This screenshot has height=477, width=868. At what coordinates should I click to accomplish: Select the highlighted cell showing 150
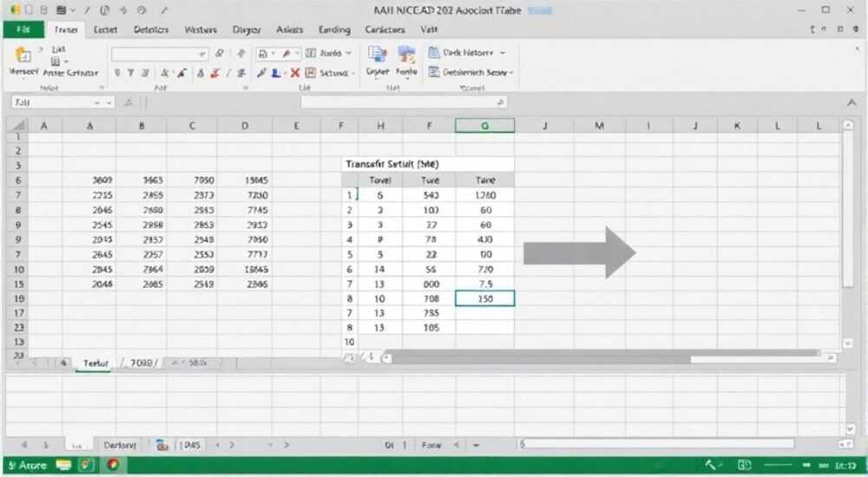pos(484,298)
